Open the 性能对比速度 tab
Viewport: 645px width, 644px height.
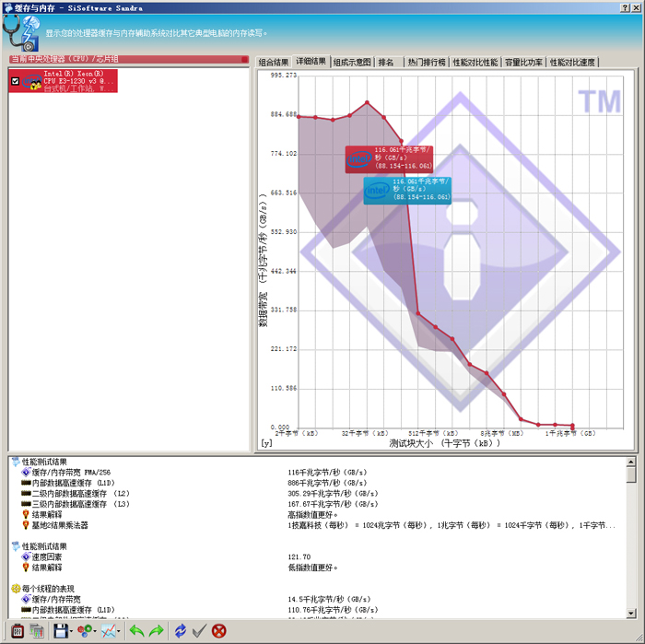pyautogui.click(x=572, y=62)
